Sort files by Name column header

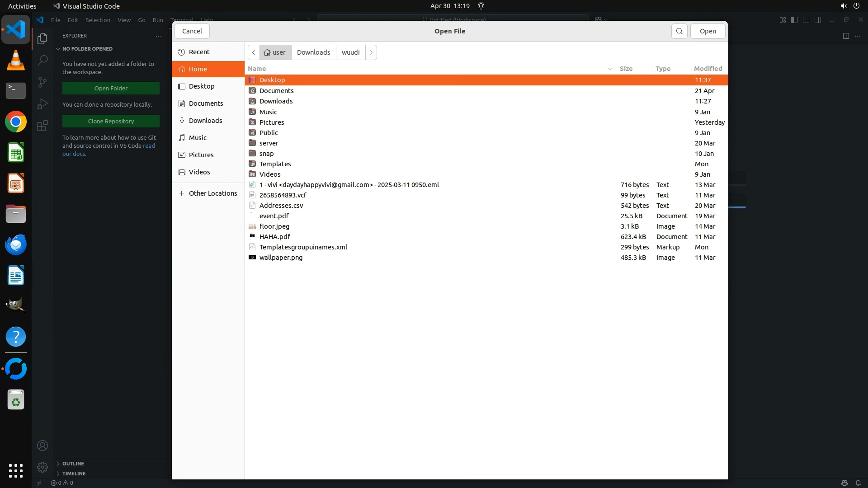coord(257,69)
